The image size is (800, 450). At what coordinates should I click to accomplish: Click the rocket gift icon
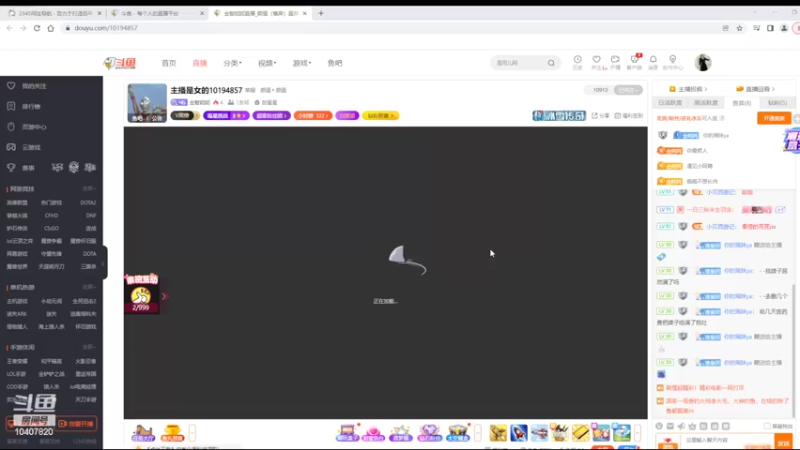pos(519,433)
